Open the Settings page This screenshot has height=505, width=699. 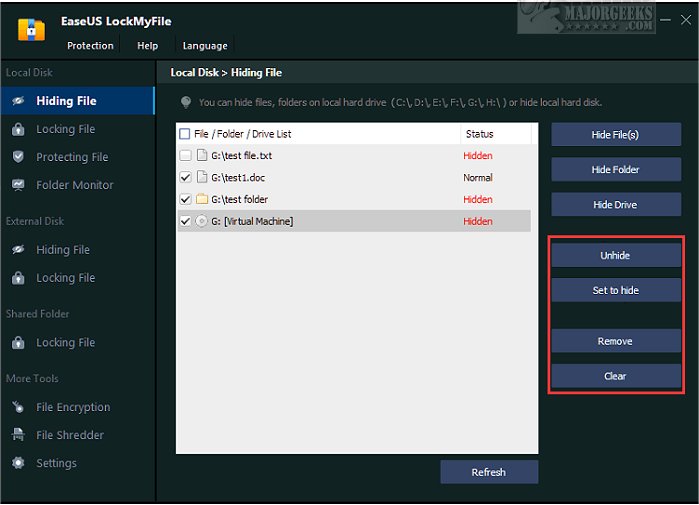click(78, 463)
